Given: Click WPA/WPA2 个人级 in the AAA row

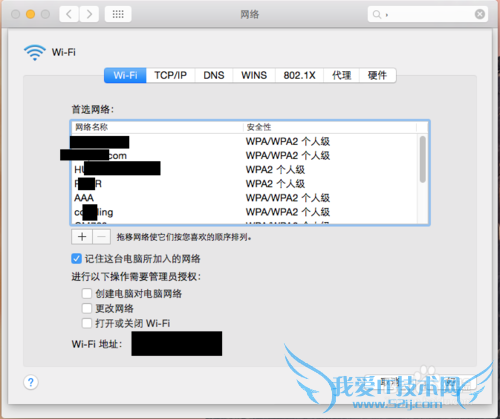Looking at the screenshot, I should (x=288, y=198).
